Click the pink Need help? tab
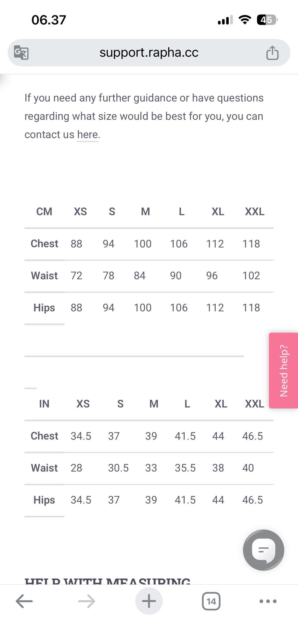 pos(284,370)
